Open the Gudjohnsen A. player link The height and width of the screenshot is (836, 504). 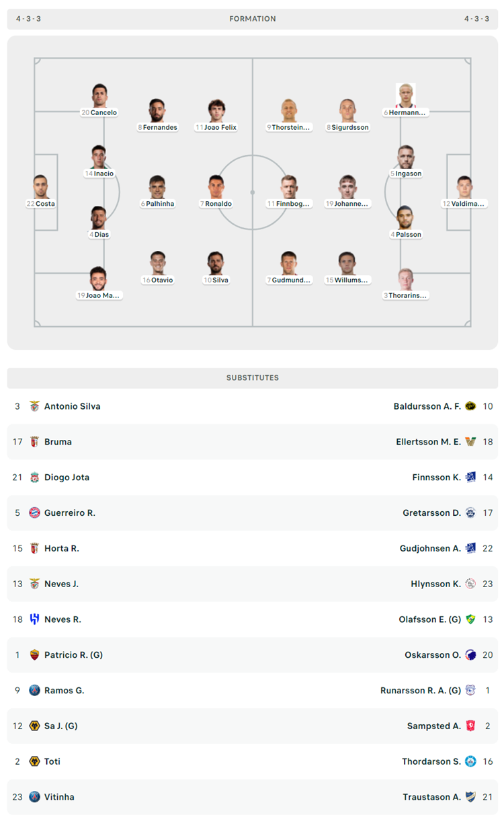click(430, 548)
